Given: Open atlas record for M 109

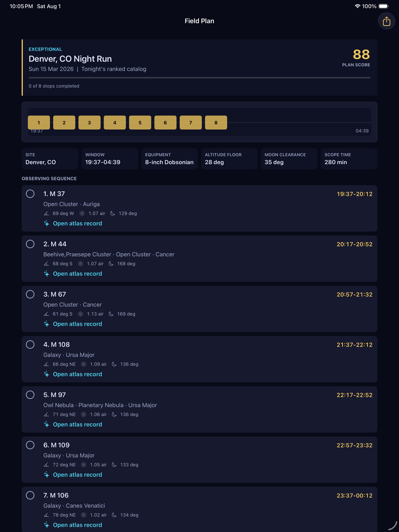Looking at the screenshot, I should 73,475.
